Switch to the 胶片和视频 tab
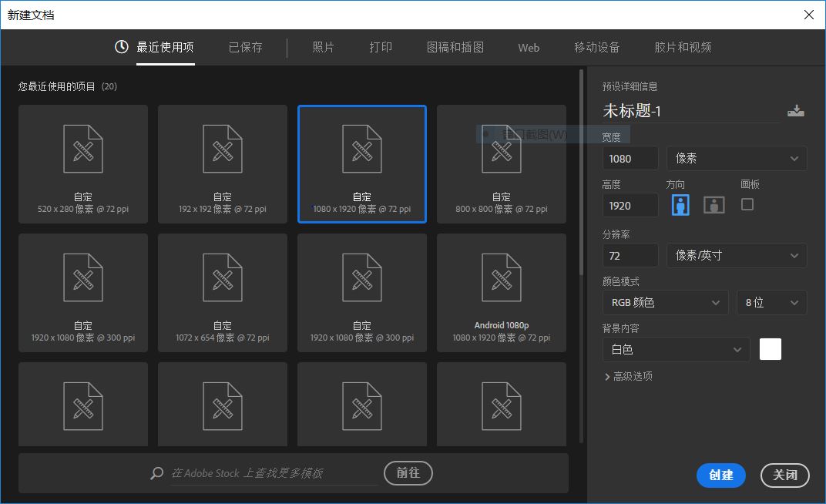This screenshot has width=826, height=504. tap(682, 47)
